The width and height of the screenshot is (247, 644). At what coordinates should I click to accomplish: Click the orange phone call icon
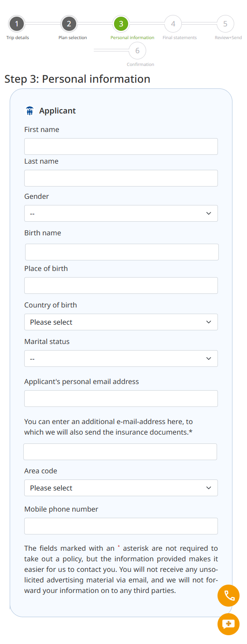coord(229,596)
